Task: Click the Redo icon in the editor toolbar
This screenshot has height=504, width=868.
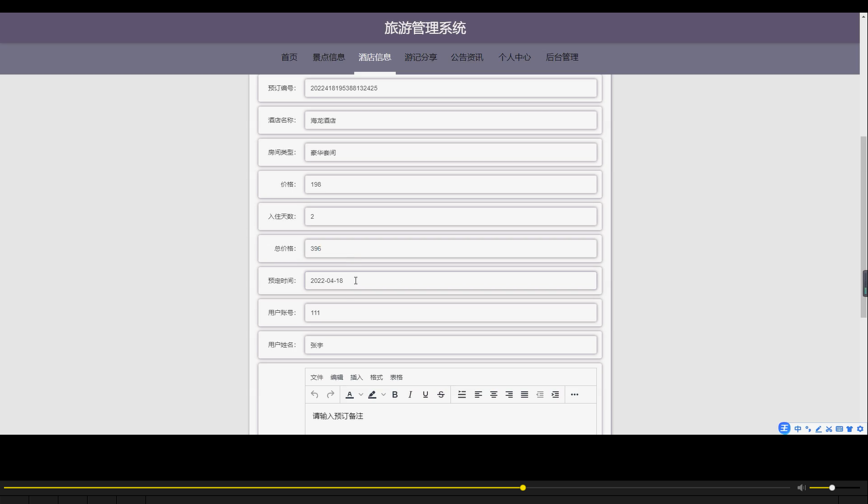Action: 330,395
